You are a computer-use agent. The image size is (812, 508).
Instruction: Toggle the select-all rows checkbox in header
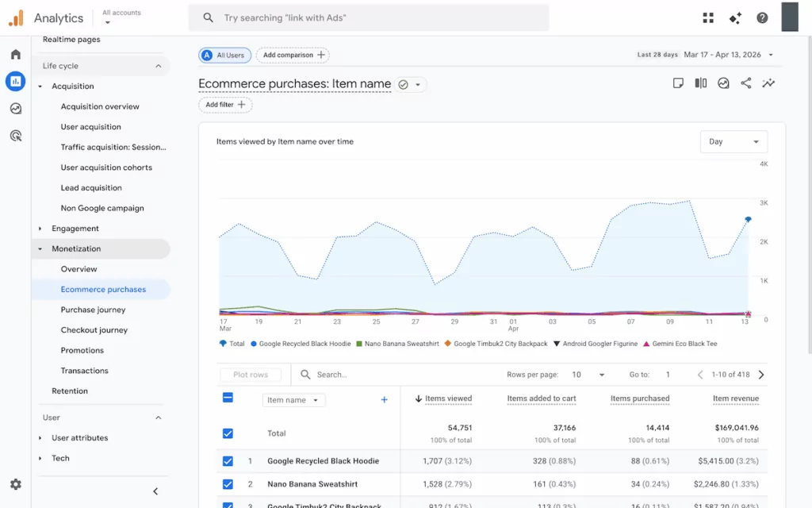(228, 398)
